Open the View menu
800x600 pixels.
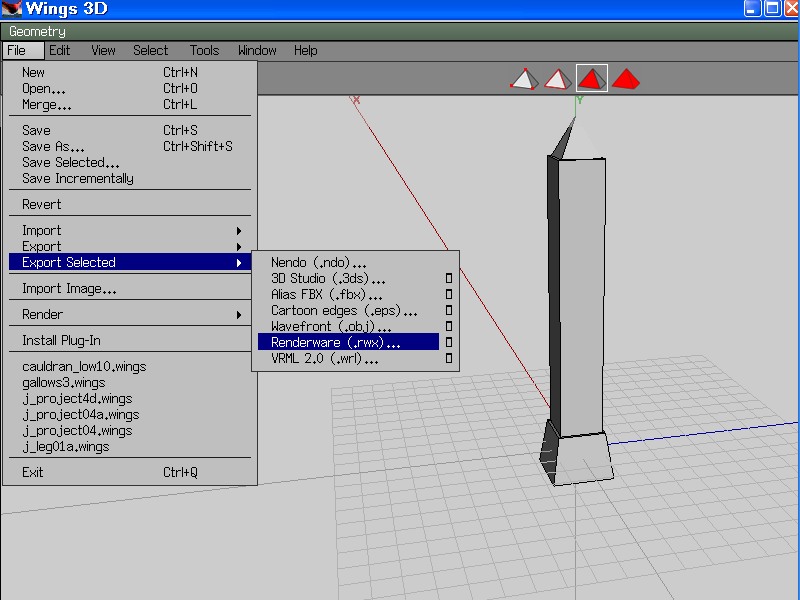pos(103,51)
